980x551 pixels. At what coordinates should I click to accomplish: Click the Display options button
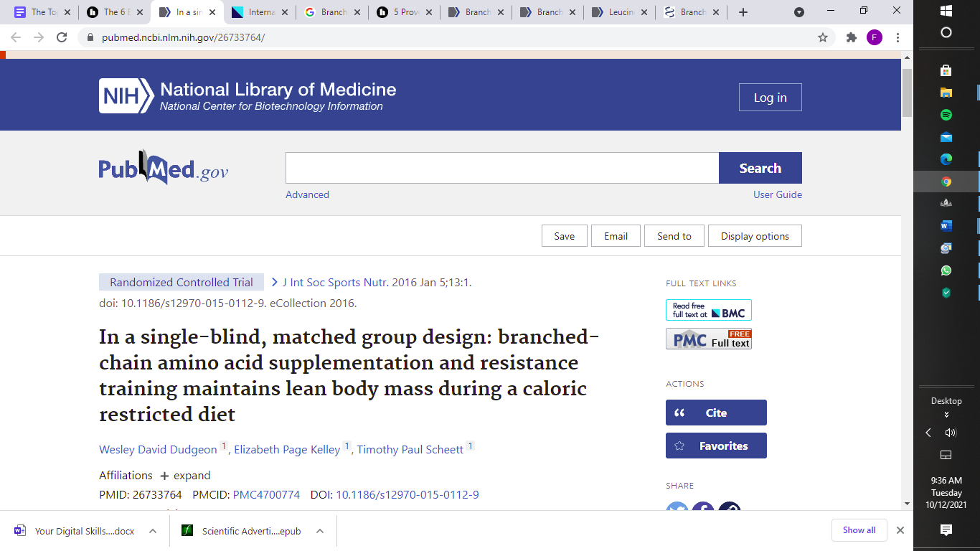click(755, 236)
